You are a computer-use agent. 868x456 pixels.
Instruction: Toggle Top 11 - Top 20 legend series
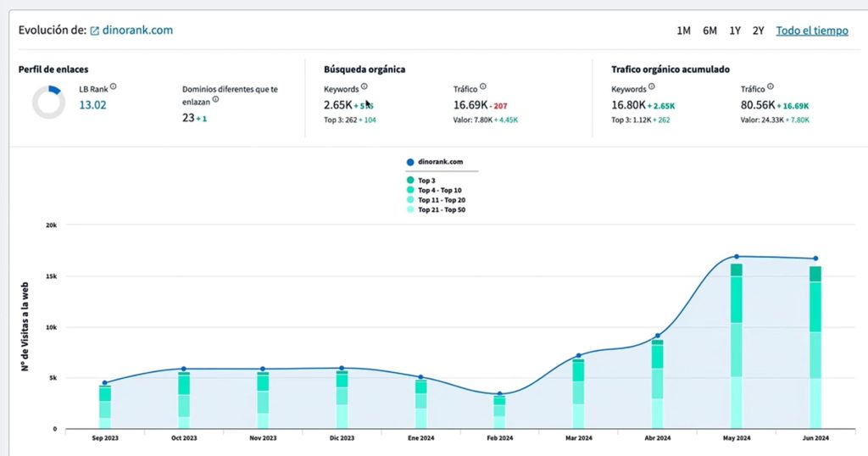pos(437,200)
